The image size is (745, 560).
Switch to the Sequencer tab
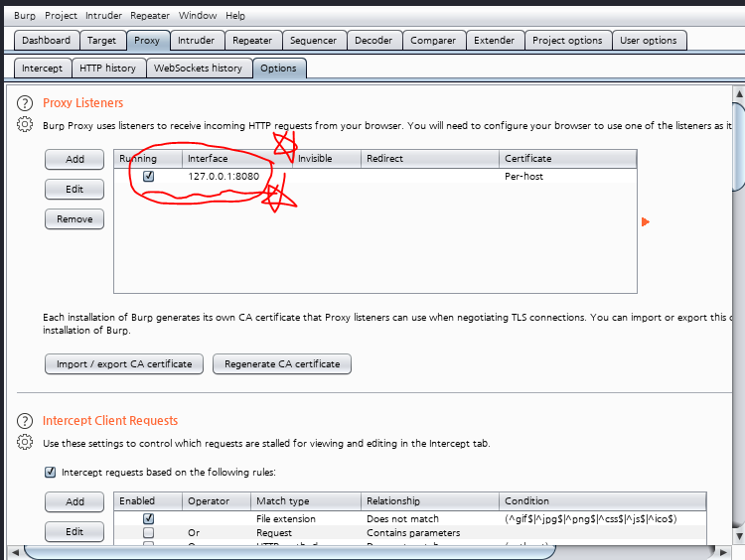pyautogui.click(x=313, y=41)
